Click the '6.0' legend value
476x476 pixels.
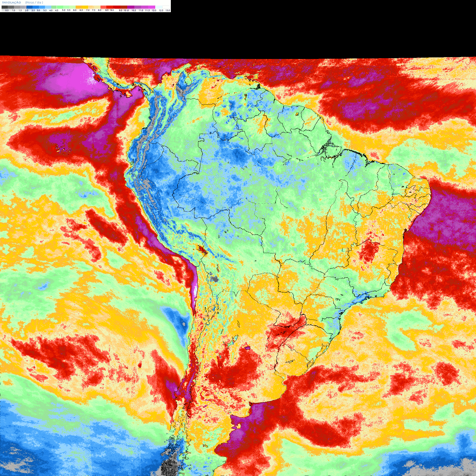tap(75, 10)
